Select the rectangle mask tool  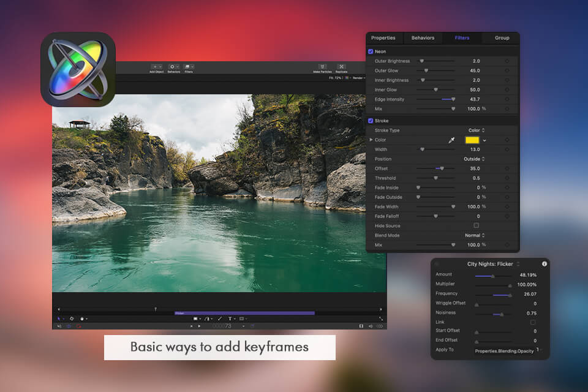(242, 319)
